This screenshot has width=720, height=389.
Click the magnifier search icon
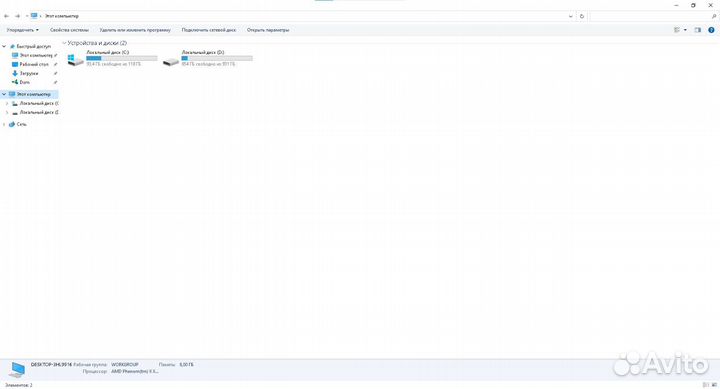click(714, 16)
